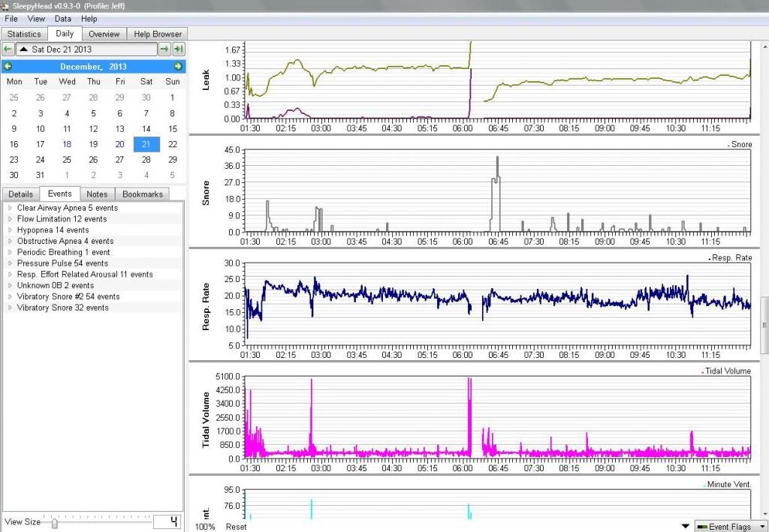Open the Help menu
769x532 pixels.
click(89, 19)
